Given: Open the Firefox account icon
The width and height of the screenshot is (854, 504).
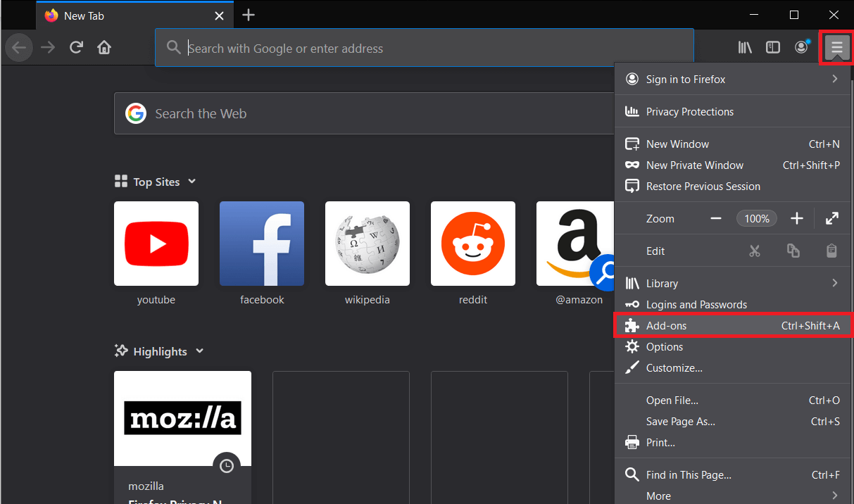Looking at the screenshot, I should tap(801, 48).
